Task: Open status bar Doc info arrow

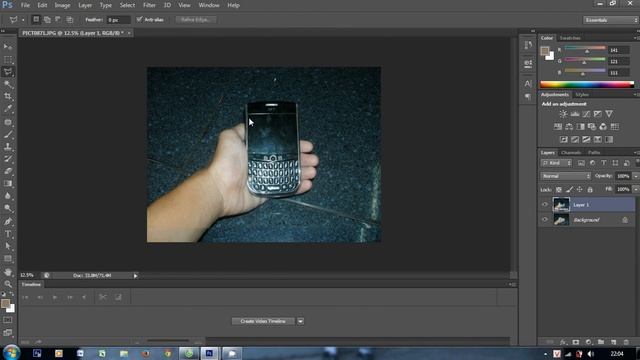Action: [136, 276]
